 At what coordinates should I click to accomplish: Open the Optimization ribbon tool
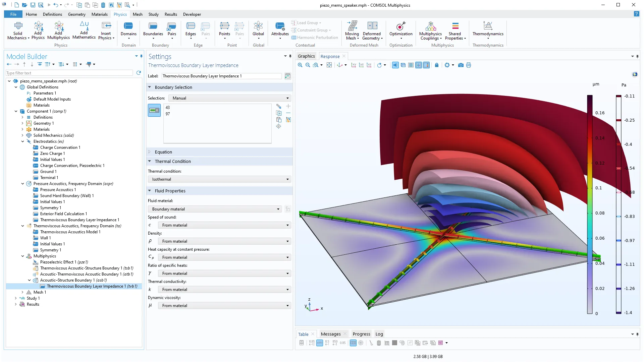pos(400,30)
